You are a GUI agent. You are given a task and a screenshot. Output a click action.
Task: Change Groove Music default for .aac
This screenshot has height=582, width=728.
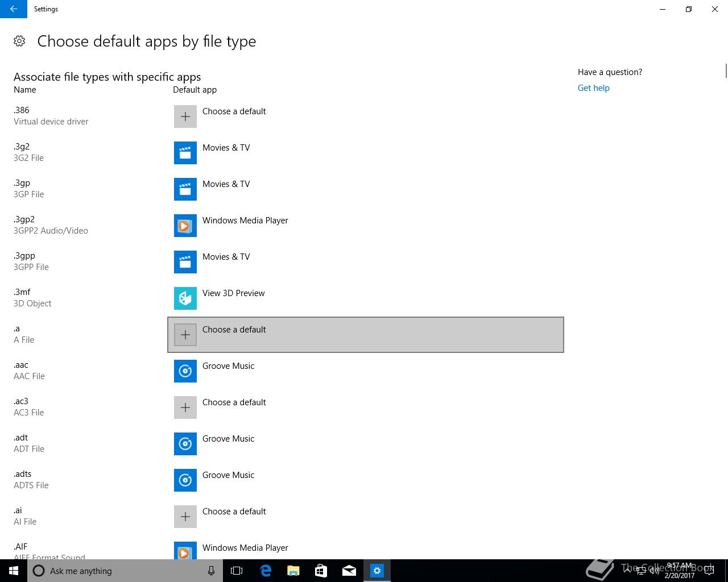tap(366, 371)
